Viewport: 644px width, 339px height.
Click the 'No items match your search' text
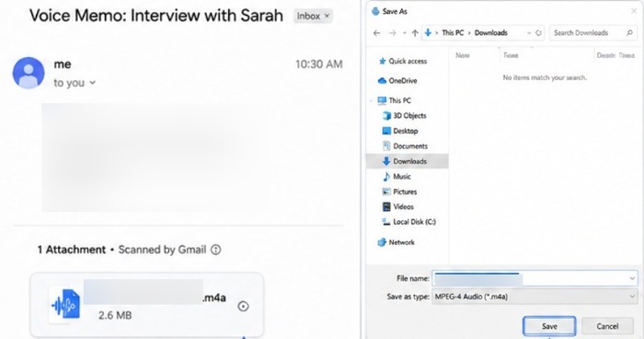545,77
